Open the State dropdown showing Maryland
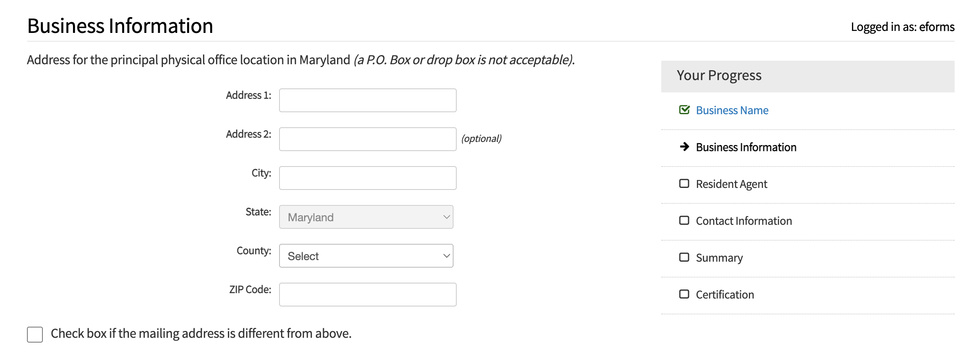Screen dimensions: 980x360 (366, 217)
